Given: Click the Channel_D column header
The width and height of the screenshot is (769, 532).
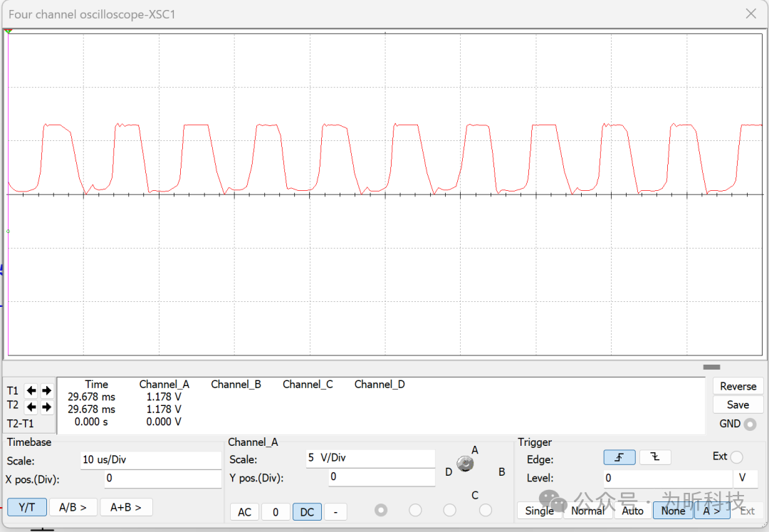Looking at the screenshot, I should click(380, 385).
